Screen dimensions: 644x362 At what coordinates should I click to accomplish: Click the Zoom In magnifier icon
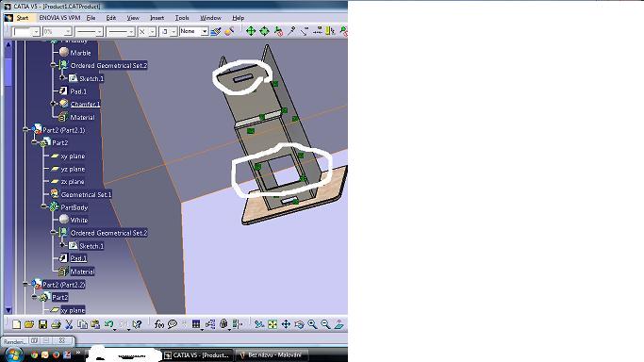tap(312, 324)
